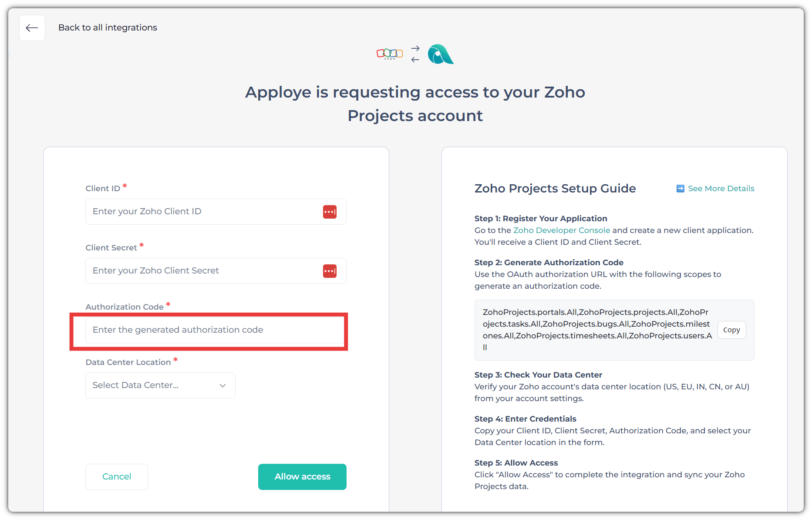
Task: Click the Data Center dropdown chevron
Action: 222,385
